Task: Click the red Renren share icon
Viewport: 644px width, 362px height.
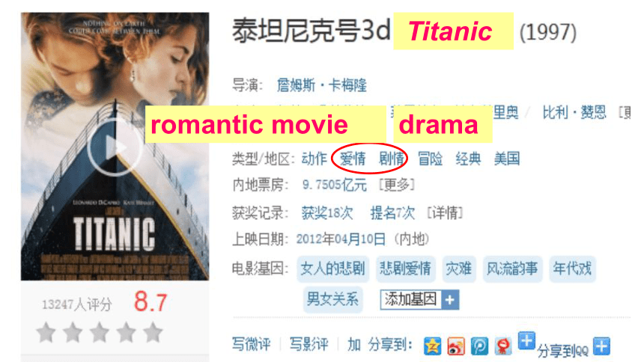Action: (x=503, y=346)
